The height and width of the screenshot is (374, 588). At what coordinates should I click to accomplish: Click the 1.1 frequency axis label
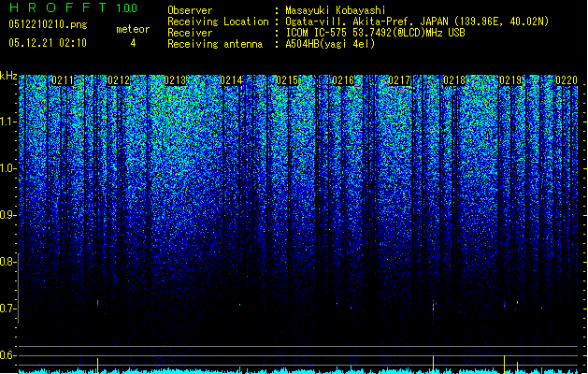tap(8, 122)
